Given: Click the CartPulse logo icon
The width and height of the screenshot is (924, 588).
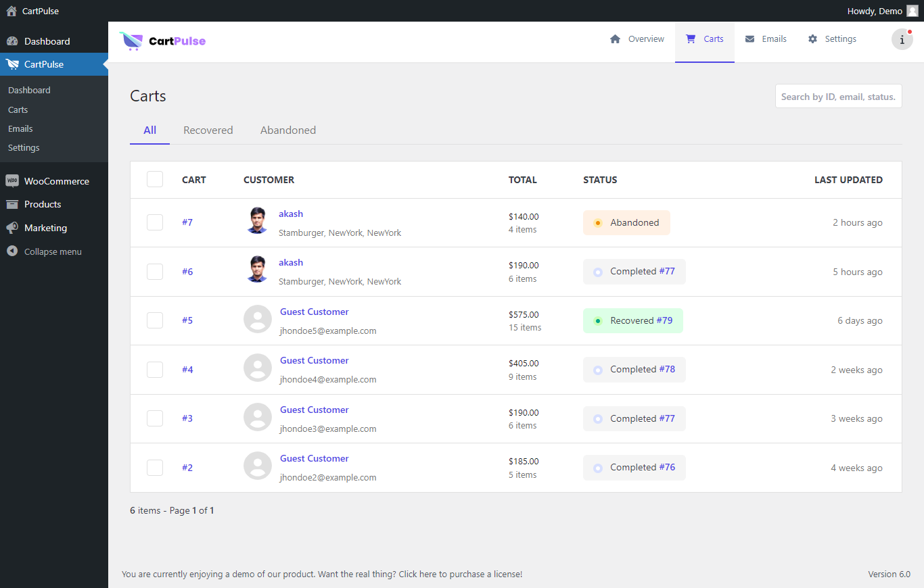Looking at the screenshot, I should click(x=131, y=41).
